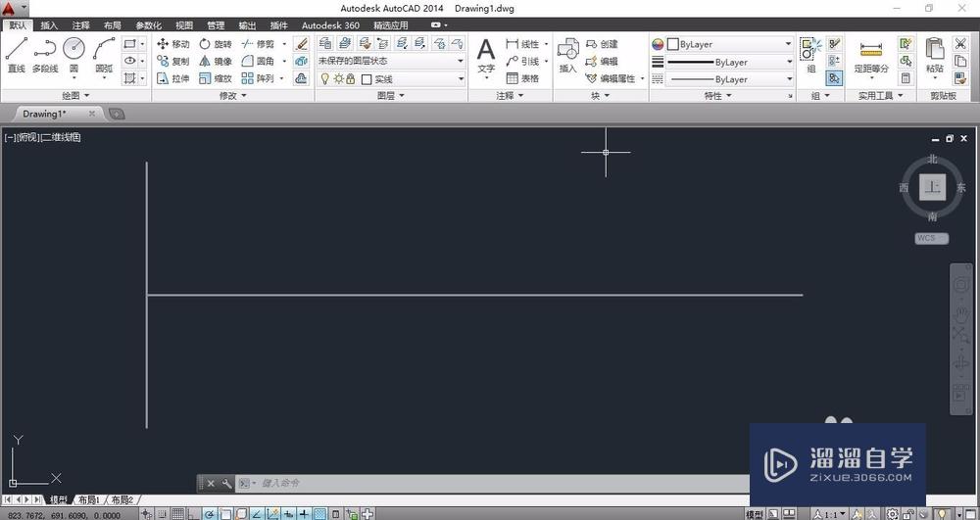Toggle Polar tracking in status bar
The width and height of the screenshot is (980, 520).
point(210,514)
